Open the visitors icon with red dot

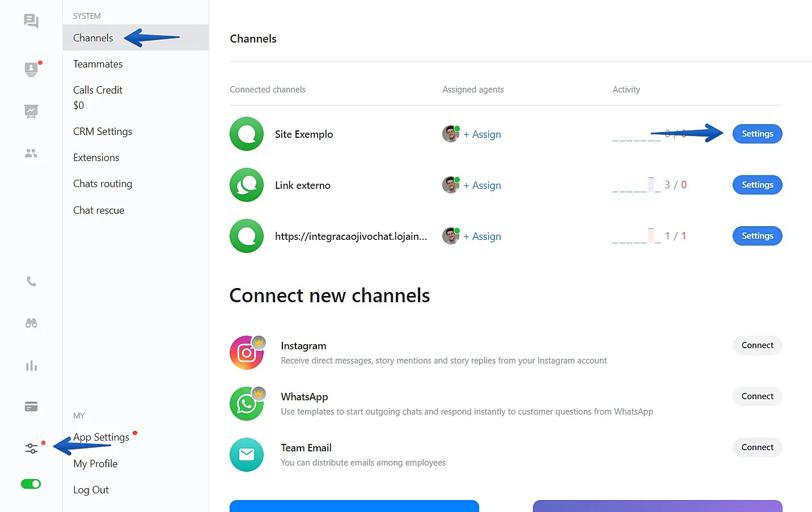tap(31, 69)
